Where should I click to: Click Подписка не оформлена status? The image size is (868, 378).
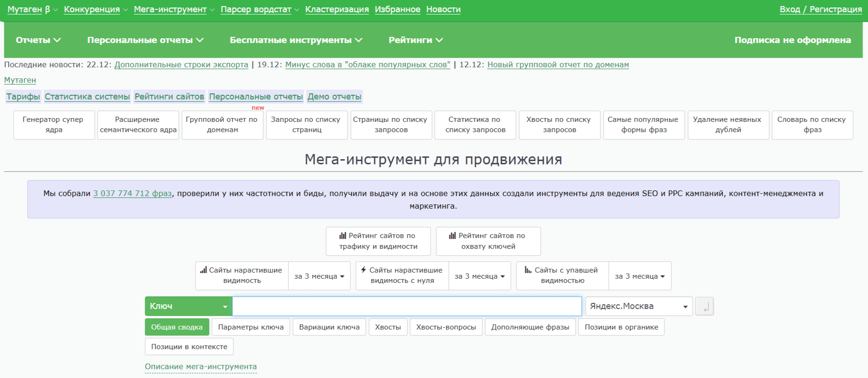click(x=792, y=40)
